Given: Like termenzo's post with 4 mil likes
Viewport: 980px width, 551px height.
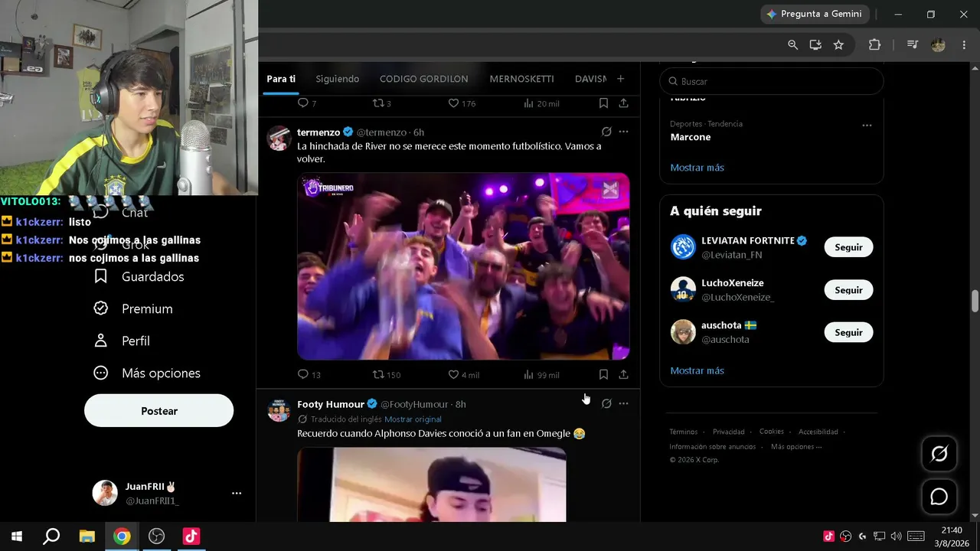Looking at the screenshot, I should point(464,375).
